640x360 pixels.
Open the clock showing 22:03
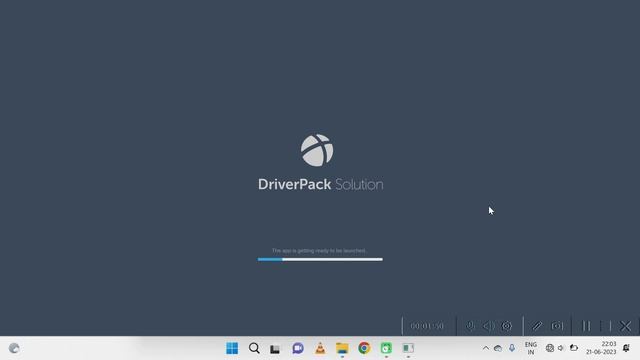click(601, 348)
